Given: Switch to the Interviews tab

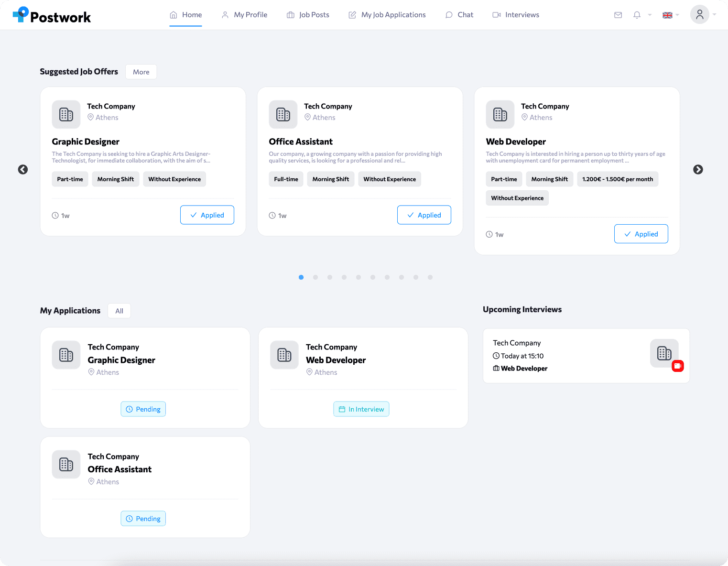Looking at the screenshot, I should (516, 15).
